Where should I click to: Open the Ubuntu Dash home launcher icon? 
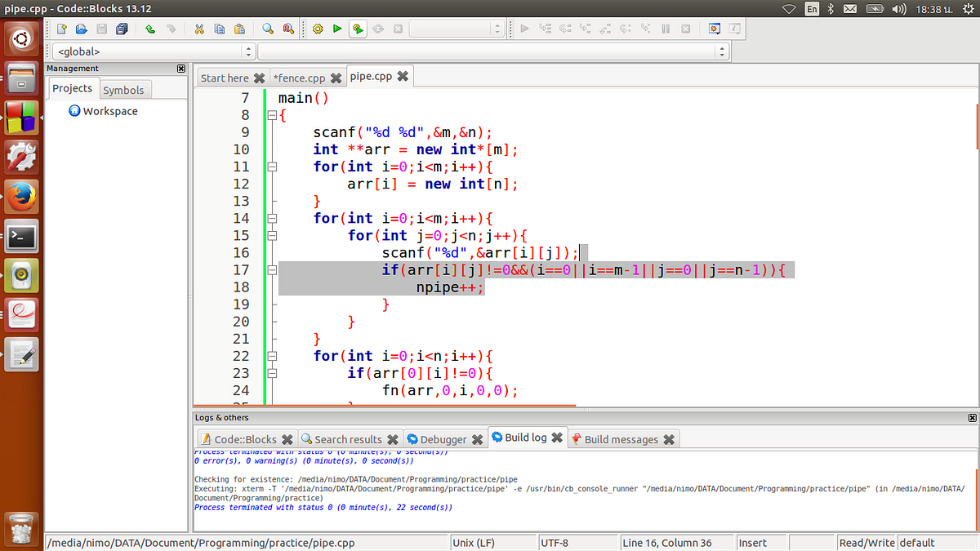(x=21, y=38)
